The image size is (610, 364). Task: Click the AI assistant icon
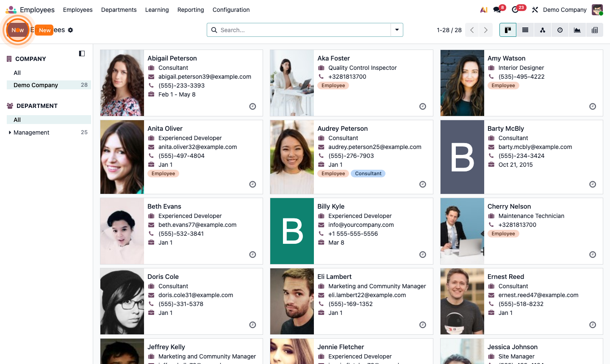pyautogui.click(x=484, y=9)
